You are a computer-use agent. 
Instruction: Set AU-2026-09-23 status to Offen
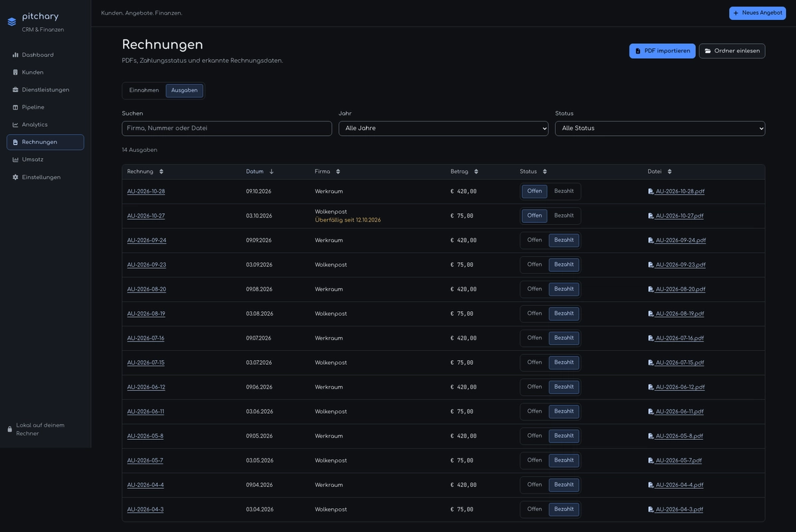(535, 265)
